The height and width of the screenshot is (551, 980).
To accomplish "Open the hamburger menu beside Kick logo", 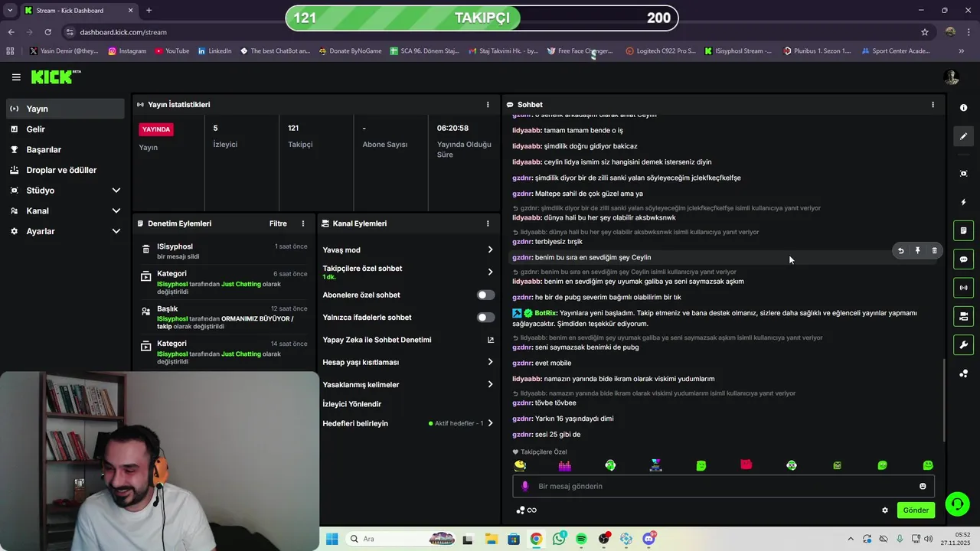I will pos(16,77).
